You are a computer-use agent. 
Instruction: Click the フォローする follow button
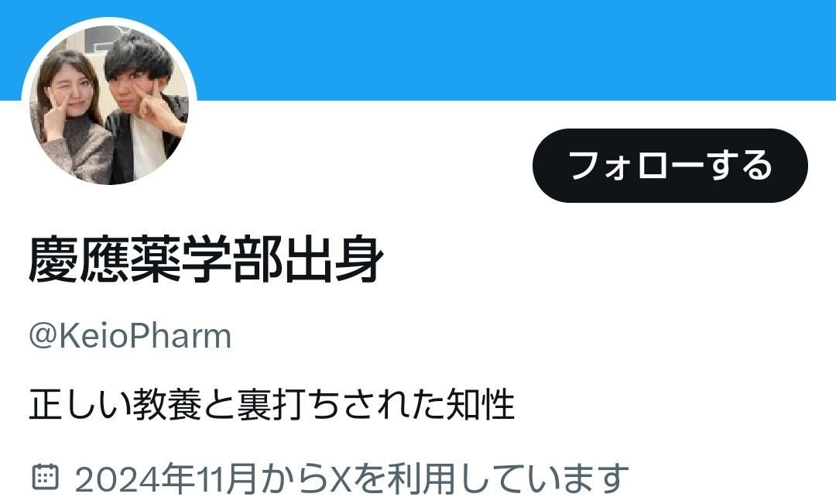pos(670,166)
